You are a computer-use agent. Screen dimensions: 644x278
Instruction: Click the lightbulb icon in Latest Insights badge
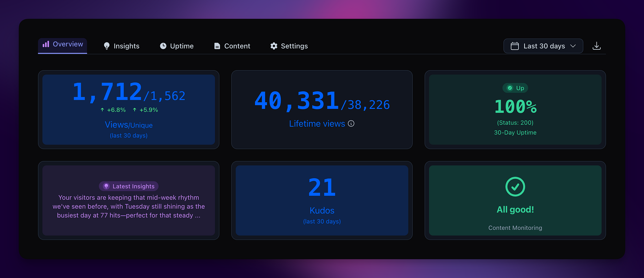[x=106, y=186]
